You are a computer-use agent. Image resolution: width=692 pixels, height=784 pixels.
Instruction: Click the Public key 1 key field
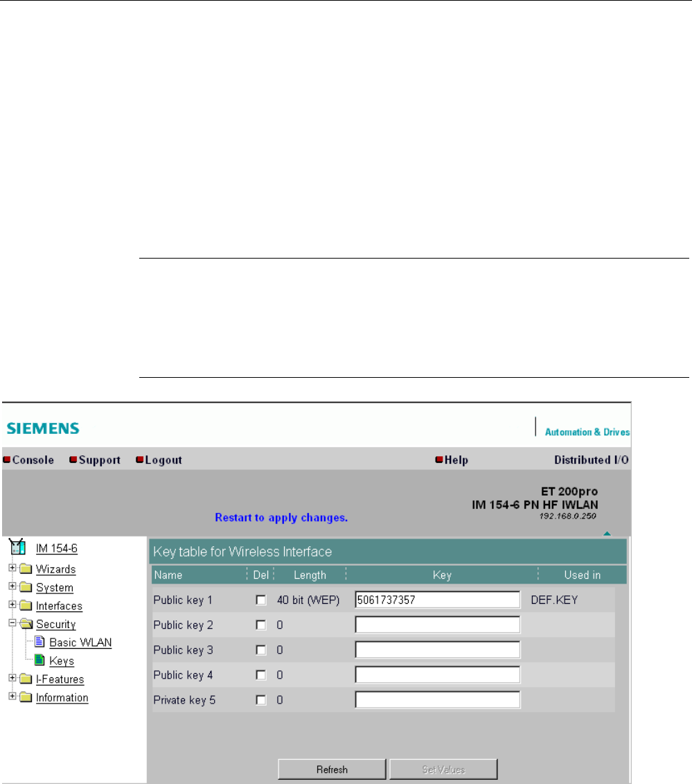437,600
